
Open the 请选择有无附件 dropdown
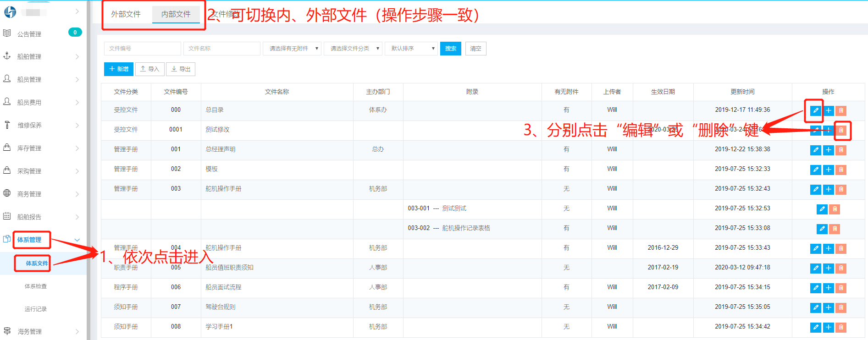coord(292,49)
